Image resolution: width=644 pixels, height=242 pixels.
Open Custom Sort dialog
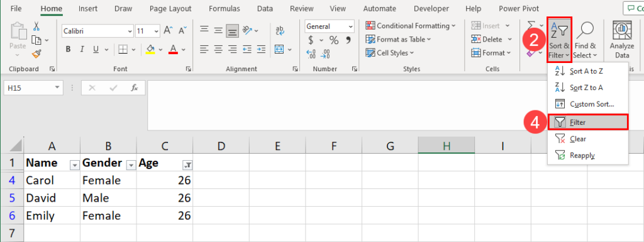click(587, 104)
